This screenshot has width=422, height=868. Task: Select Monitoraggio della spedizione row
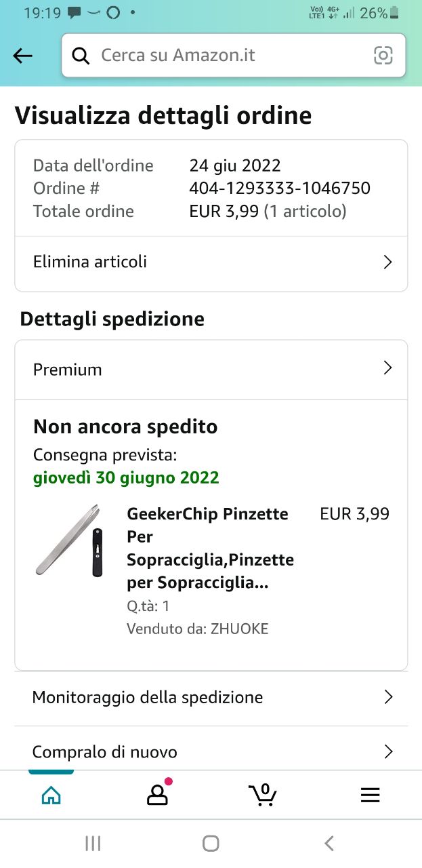click(x=148, y=697)
